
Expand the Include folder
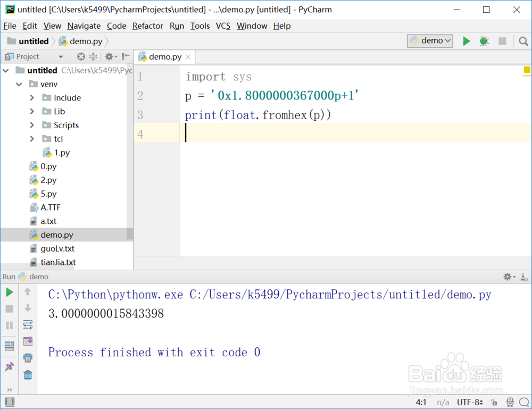click(32, 98)
